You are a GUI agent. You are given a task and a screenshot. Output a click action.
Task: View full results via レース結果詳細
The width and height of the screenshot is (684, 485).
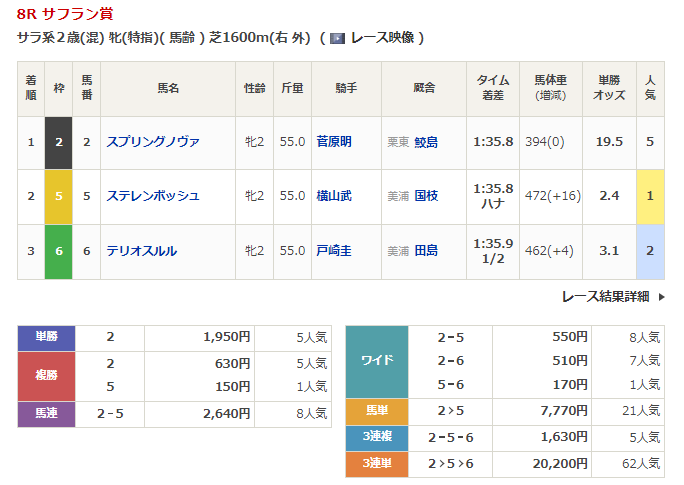pyautogui.click(x=606, y=297)
